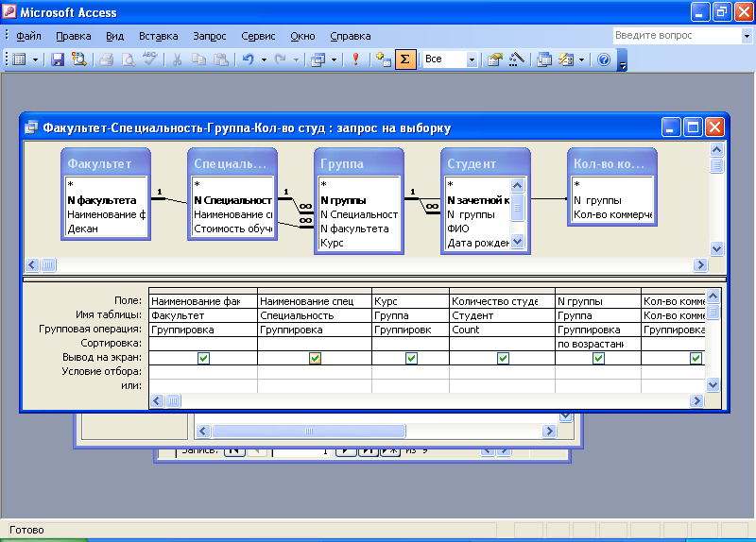Click the Count group operation cell

[502, 330]
